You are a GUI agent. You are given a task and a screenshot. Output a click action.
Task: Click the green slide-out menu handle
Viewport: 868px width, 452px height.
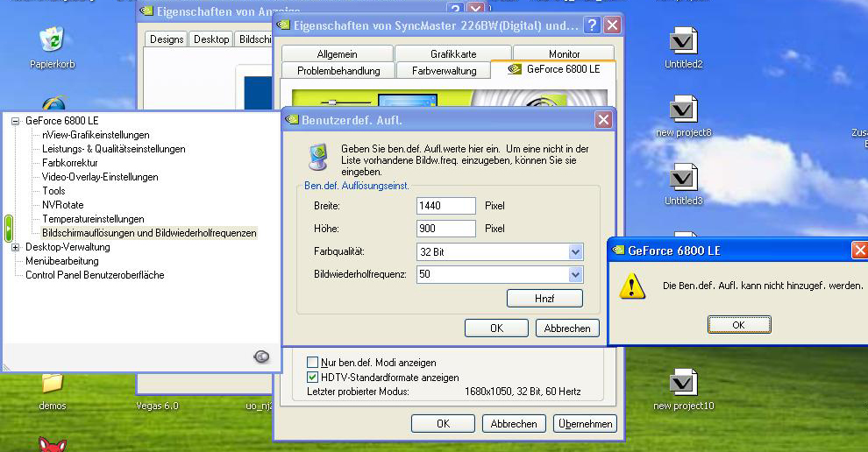(x=9, y=228)
